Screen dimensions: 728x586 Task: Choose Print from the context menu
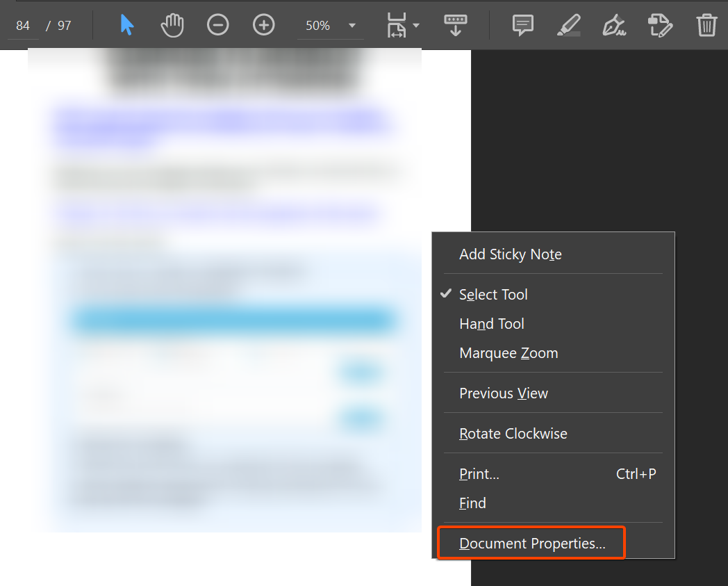point(479,473)
